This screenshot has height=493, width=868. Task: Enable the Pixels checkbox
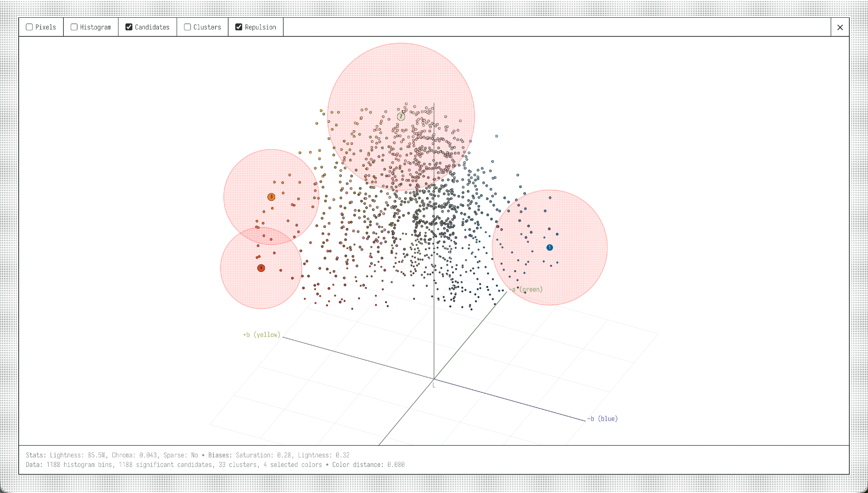(x=30, y=27)
